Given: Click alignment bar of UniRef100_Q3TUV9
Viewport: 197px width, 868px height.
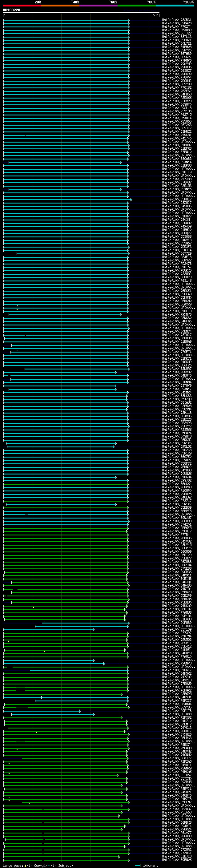Looking at the screenshot, I should pos(60,386).
